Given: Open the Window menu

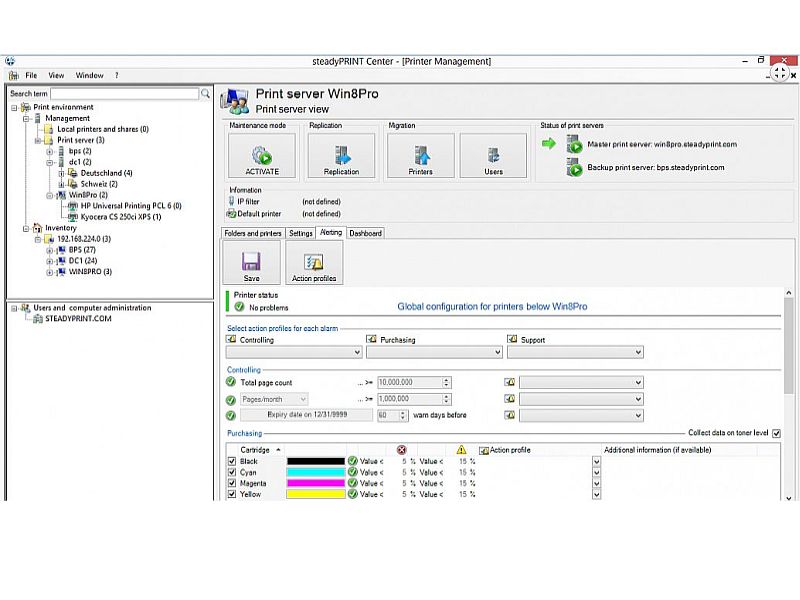Looking at the screenshot, I should 89,76.
